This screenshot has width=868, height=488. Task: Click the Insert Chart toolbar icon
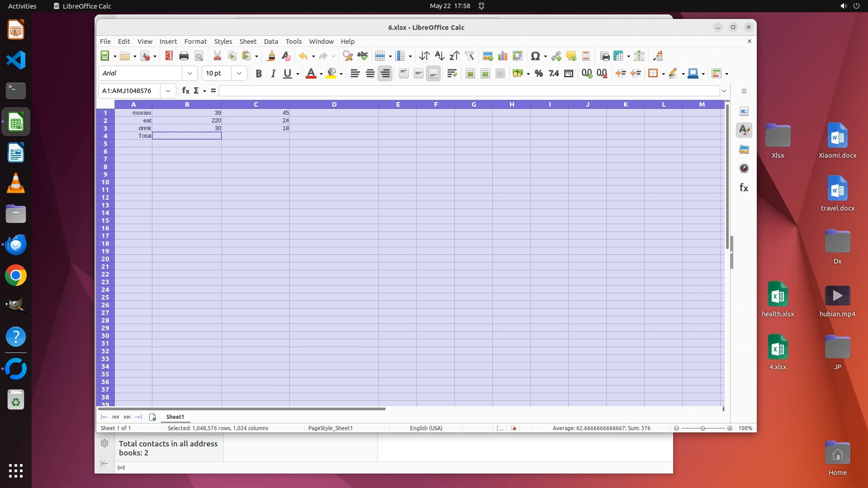pos(502,56)
